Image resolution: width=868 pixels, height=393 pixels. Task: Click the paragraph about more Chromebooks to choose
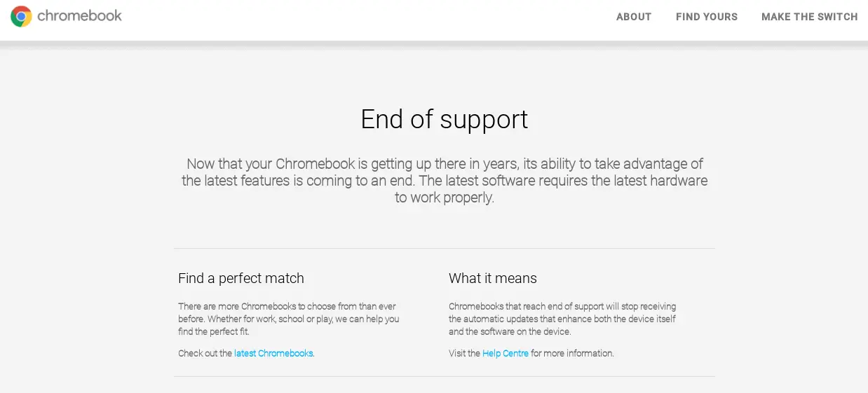289,319
